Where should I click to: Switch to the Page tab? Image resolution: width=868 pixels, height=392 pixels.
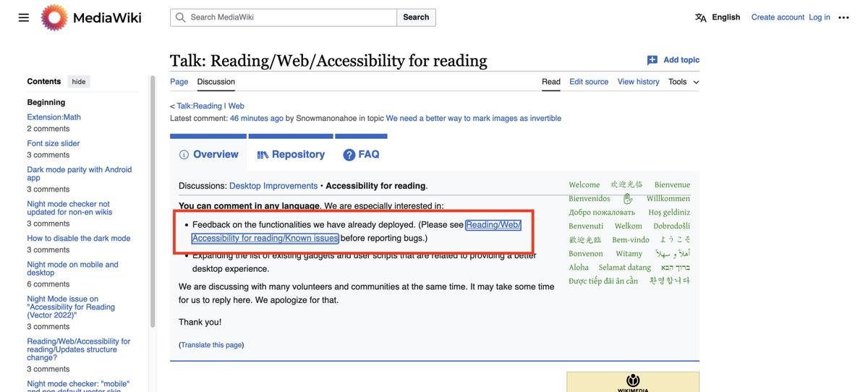click(179, 82)
